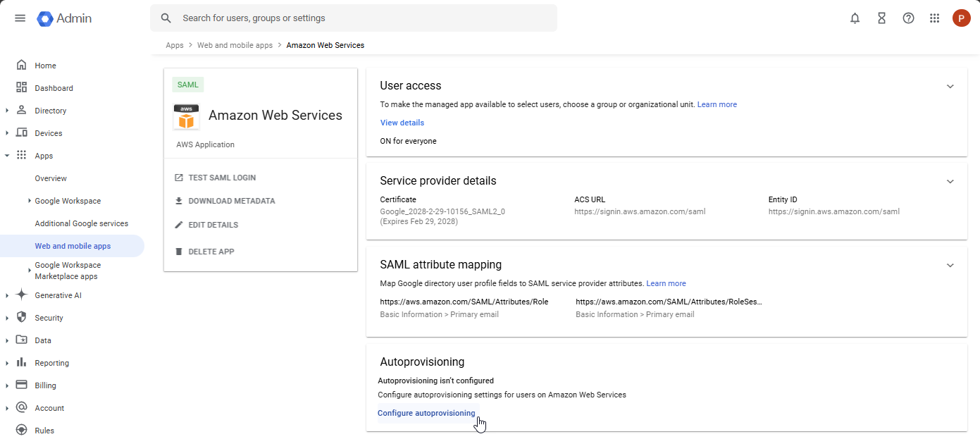Open the Dashboard page label
This screenshot has width=980, height=439.
tap(54, 88)
